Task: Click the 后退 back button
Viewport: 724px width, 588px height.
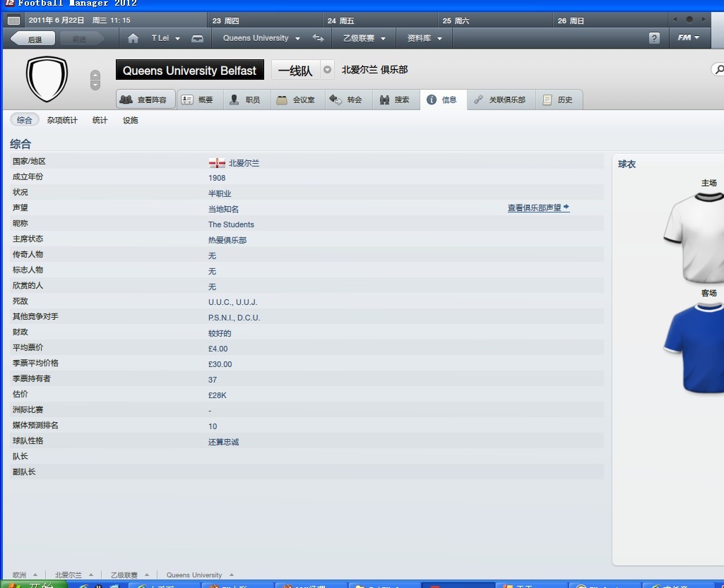Action: (x=32, y=39)
